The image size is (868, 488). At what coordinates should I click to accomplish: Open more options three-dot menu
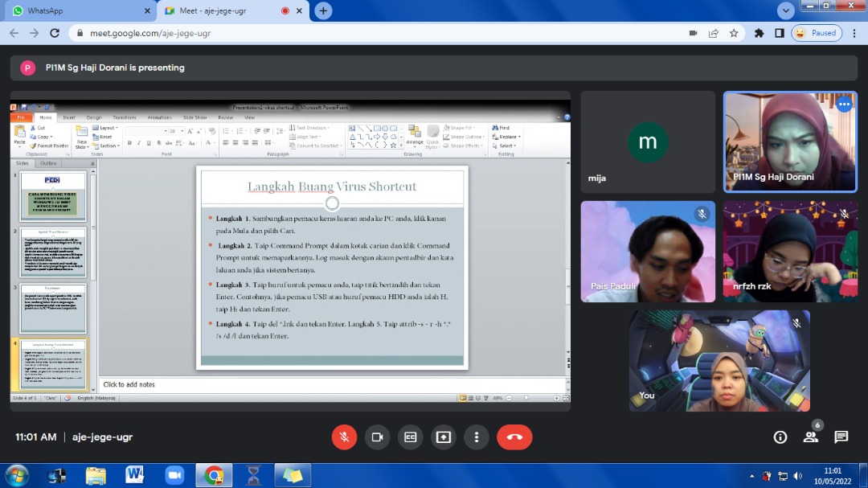477,437
